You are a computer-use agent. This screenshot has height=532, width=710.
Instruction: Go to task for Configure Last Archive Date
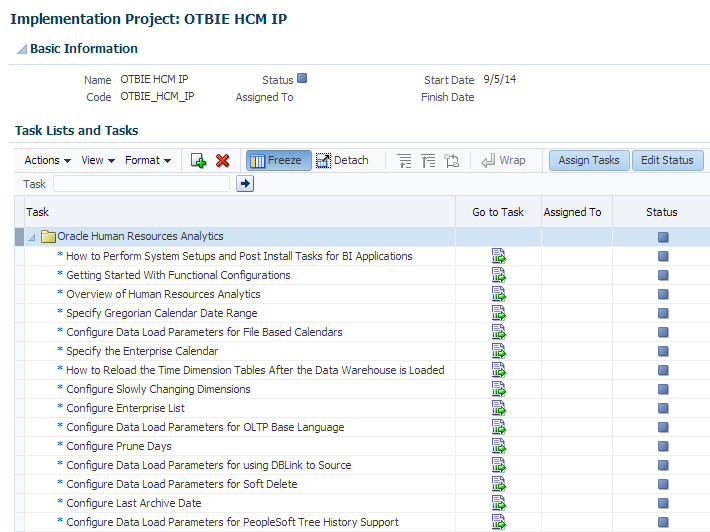pyautogui.click(x=499, y=503)
